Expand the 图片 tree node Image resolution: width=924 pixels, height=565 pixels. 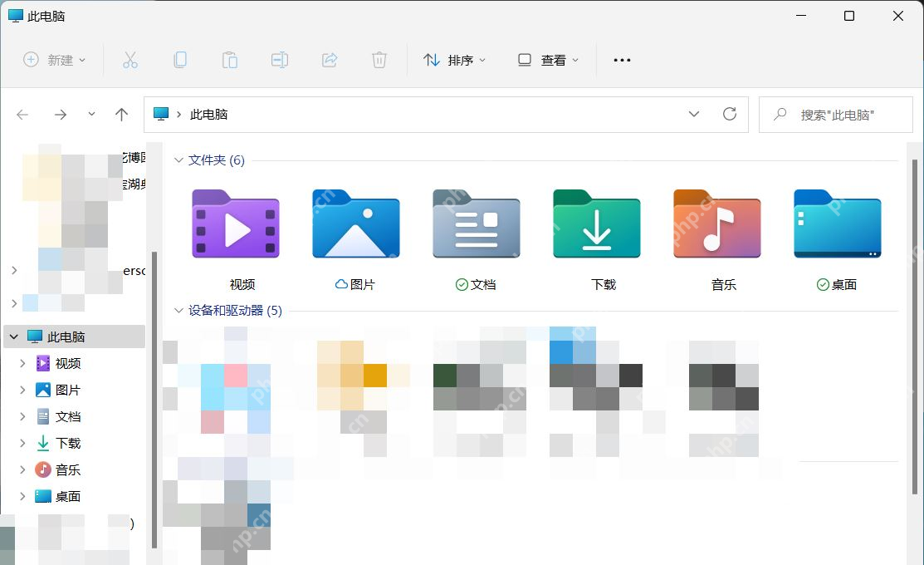[22, 390]
